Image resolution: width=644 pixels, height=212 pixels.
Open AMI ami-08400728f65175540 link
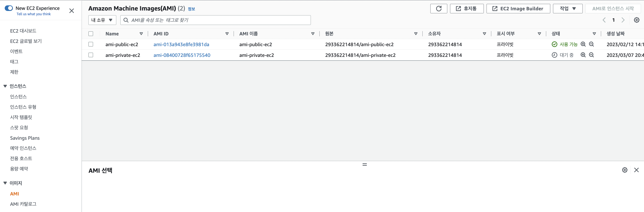click(x=182, y=55)
